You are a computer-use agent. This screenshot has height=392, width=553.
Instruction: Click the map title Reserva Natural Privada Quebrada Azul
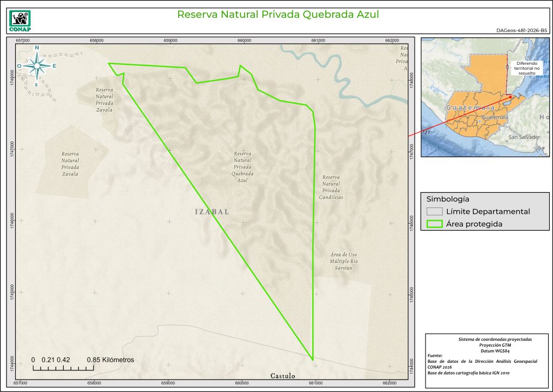[278, 15]
